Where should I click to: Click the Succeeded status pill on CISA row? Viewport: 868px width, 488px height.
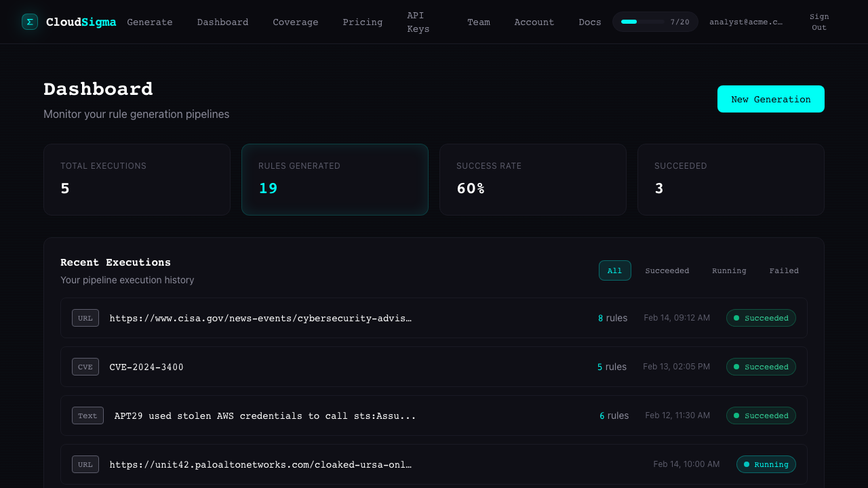(761, 318)
